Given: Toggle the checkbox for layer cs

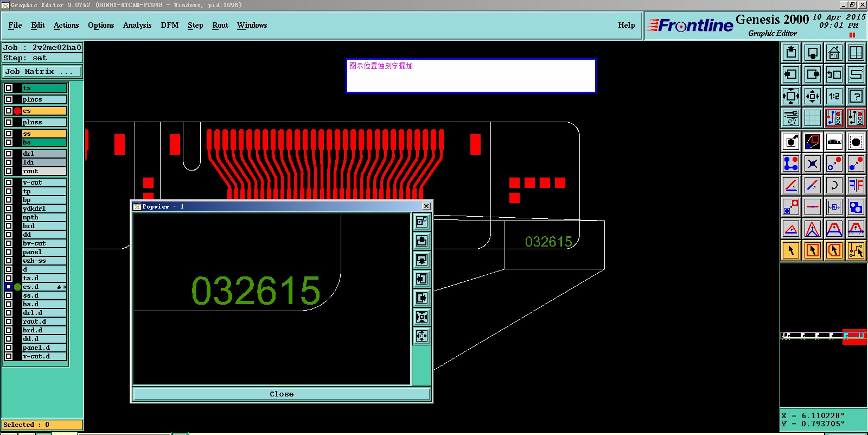Looking at the screenshot, I should pos(9,111).
